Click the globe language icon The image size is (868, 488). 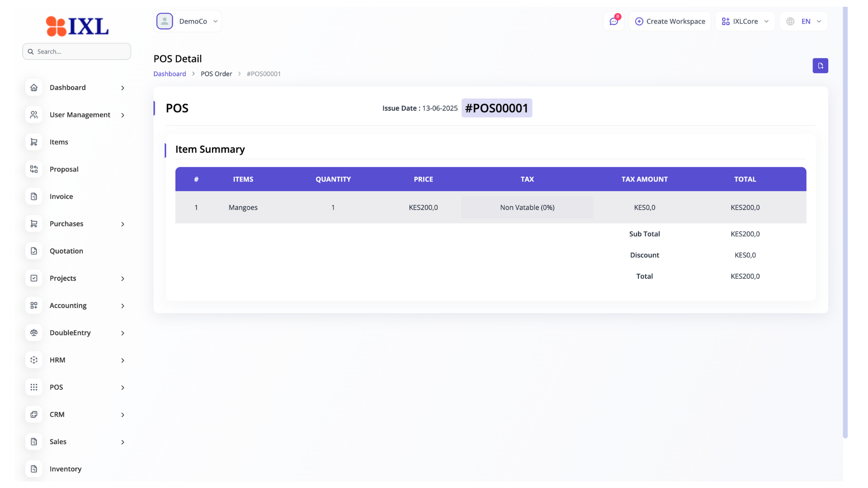tap(790, 21)
